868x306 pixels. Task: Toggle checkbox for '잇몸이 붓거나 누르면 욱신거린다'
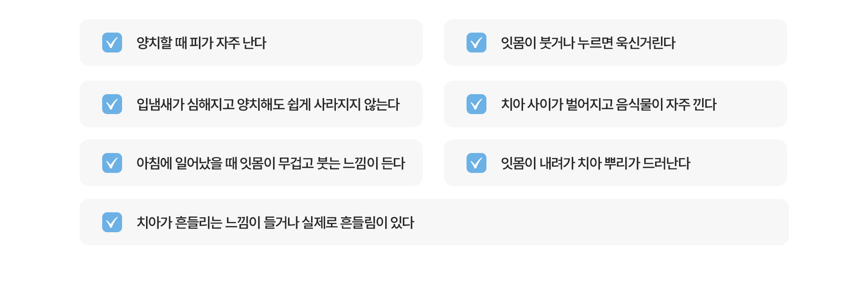[476, 43]
